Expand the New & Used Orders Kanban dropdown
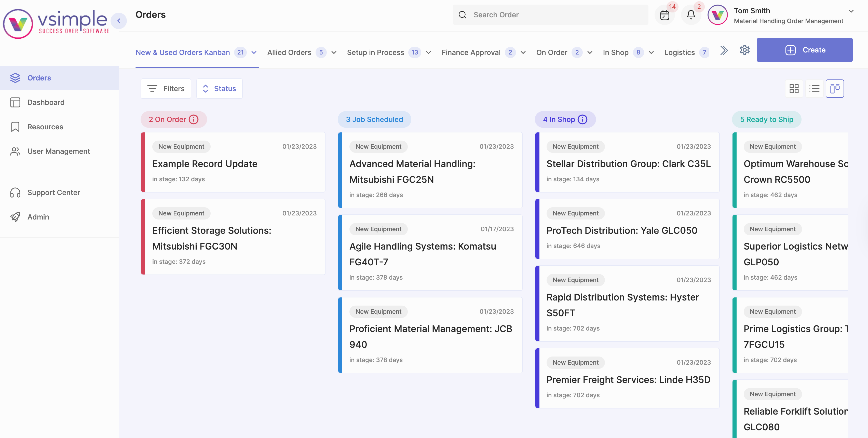This screenshot has height=438, width=868. pos(254,52)
